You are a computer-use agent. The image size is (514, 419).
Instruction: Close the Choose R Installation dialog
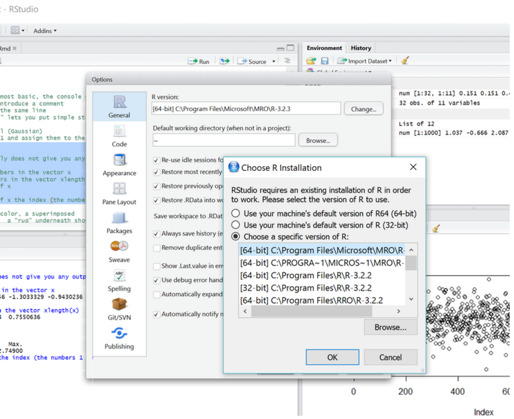pos(413,167)
